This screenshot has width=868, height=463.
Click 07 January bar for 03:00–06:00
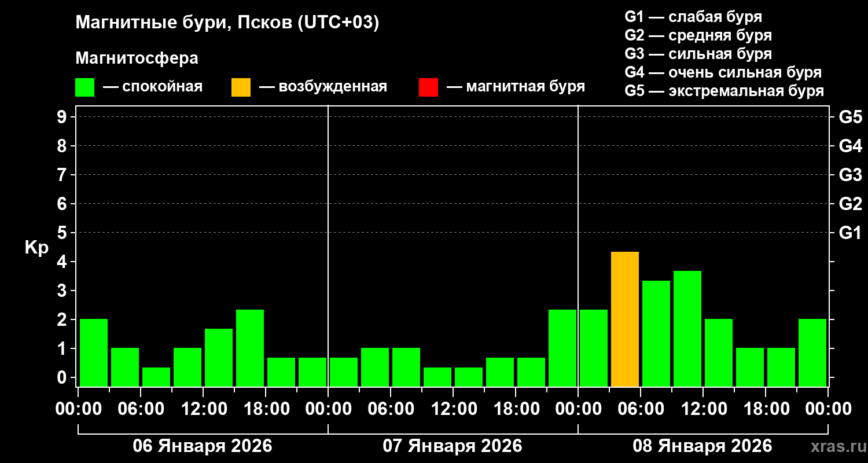tap(375, 367)
